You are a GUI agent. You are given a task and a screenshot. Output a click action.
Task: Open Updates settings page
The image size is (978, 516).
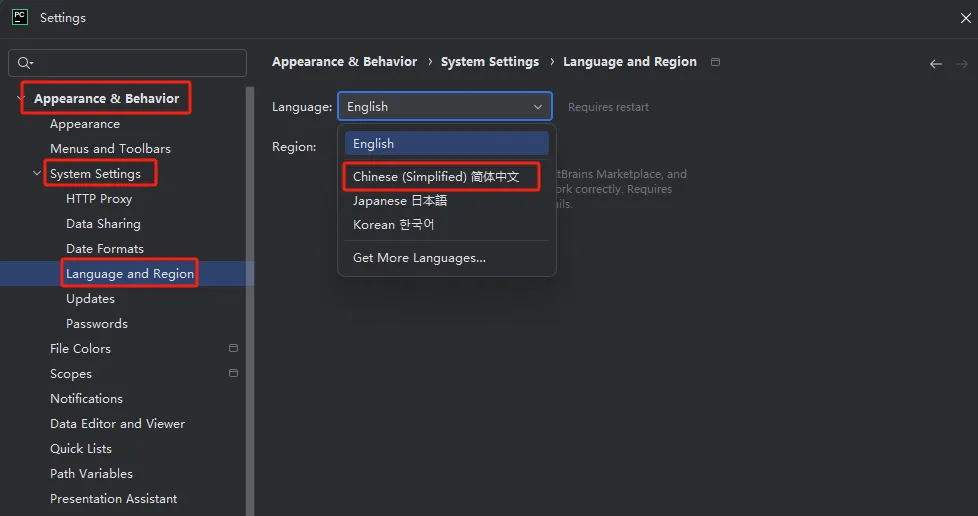click(90, 299)
